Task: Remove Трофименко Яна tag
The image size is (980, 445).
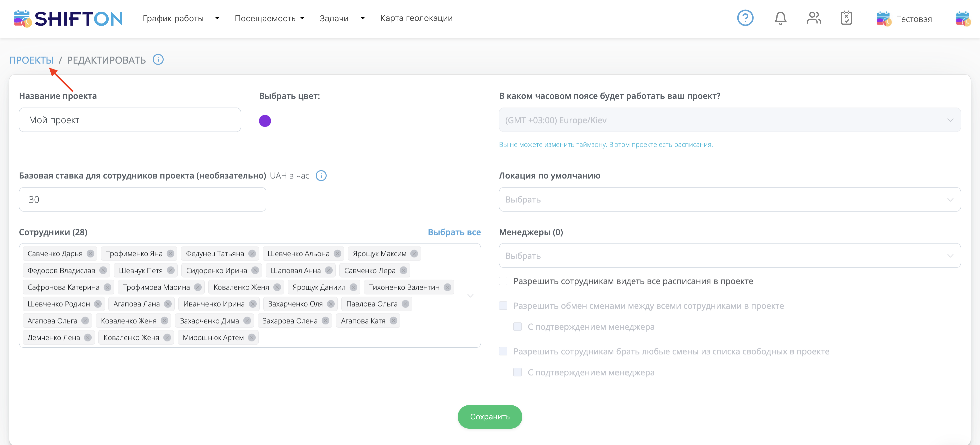Action: pyautogui.click(x=170, y=253)
